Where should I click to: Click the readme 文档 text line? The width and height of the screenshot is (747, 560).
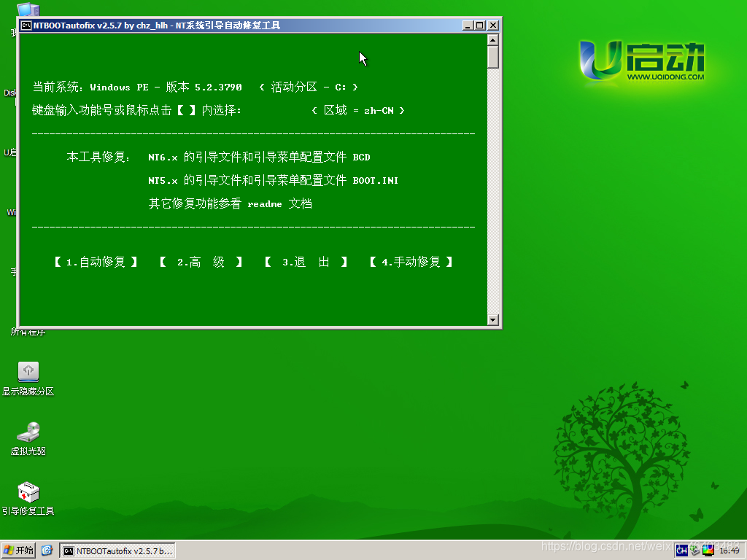(230, 204)
